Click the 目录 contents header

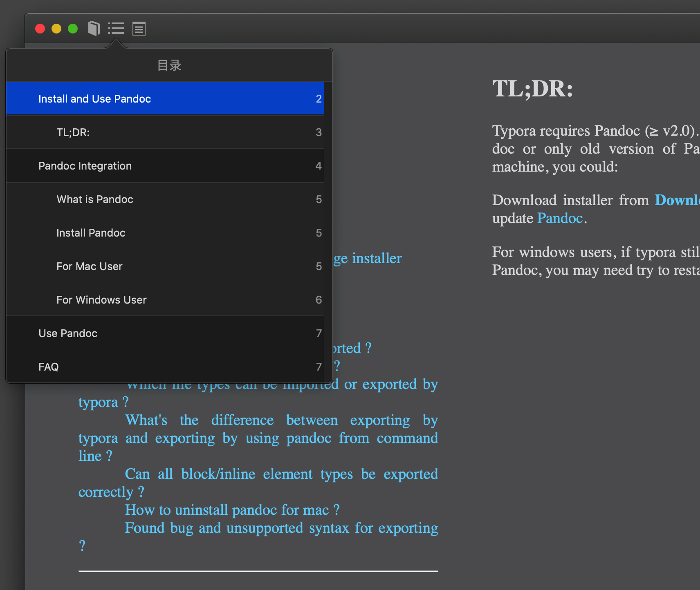[169, 65]
